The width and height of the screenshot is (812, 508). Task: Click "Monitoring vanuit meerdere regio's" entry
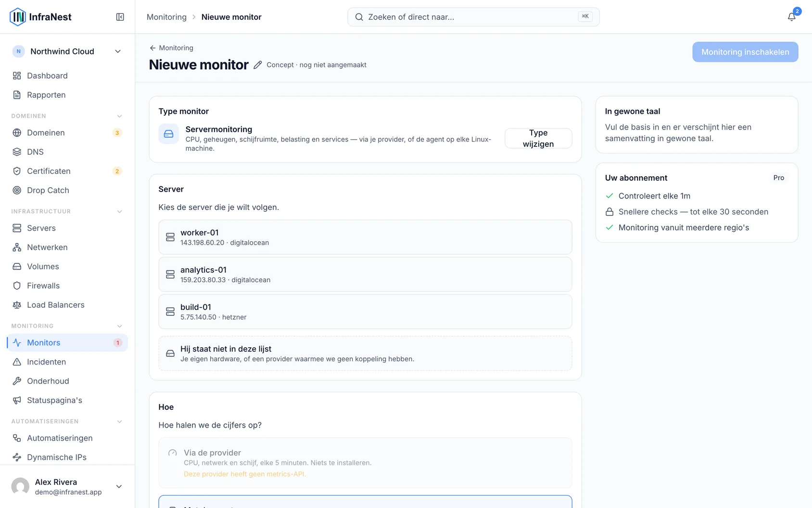coord(684,228)
